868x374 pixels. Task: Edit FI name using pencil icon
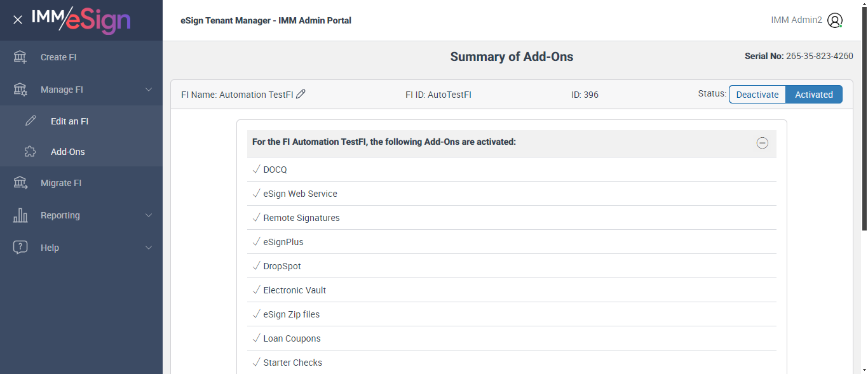(x=301, y=94)
